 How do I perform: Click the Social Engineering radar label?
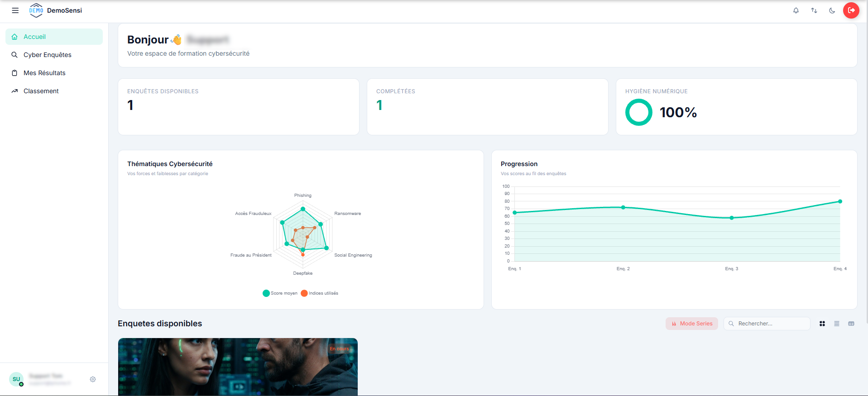[x=353, y=255]
